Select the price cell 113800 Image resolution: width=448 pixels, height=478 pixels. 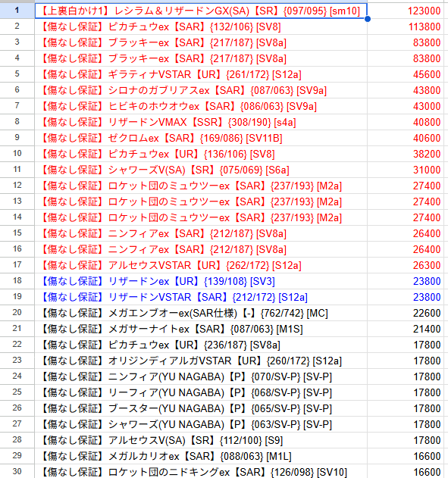(406, 27)
